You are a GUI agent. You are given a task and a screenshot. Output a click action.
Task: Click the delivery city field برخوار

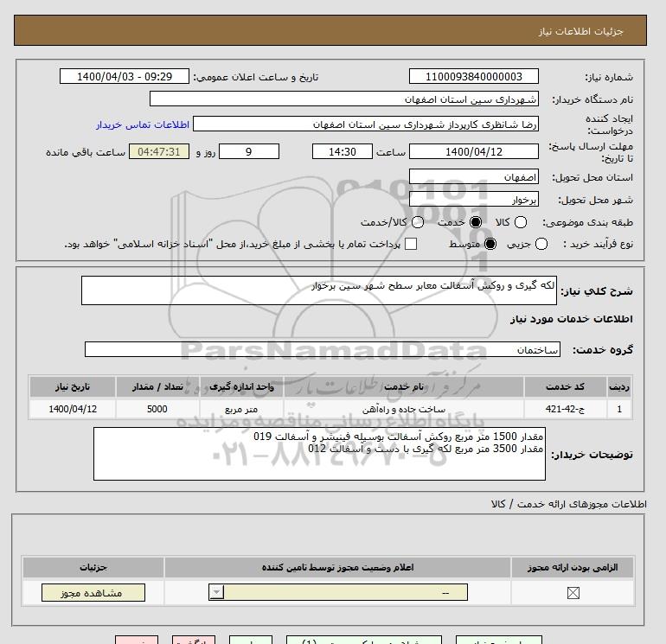(x=474, y=200)
